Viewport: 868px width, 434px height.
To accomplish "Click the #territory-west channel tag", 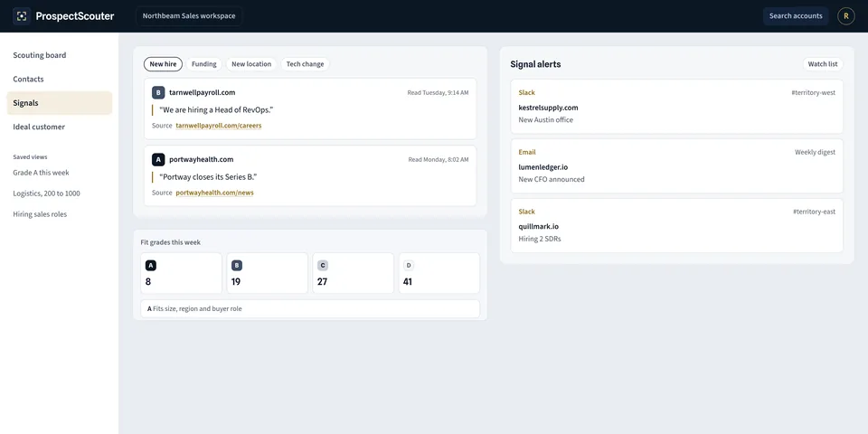I will click(x=813, y=92).
